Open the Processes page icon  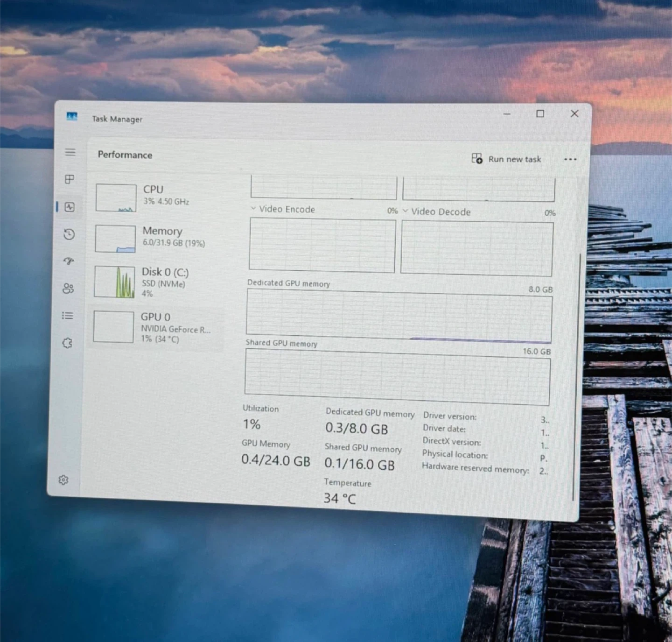point(70,179)
